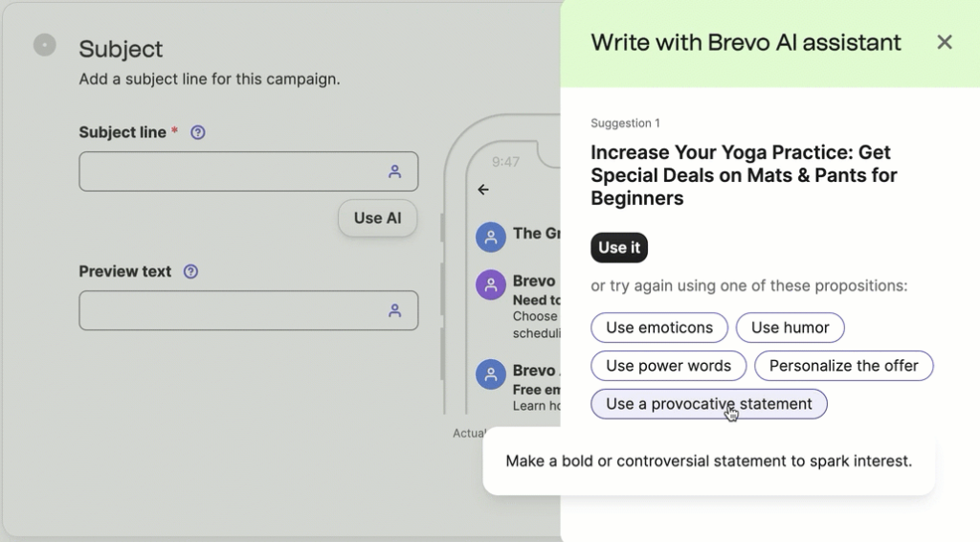This screenshot has height=542, width=980.
Task: Choose Use emoticons proposition
Action: pyautogui.click(x=659, y=327)
